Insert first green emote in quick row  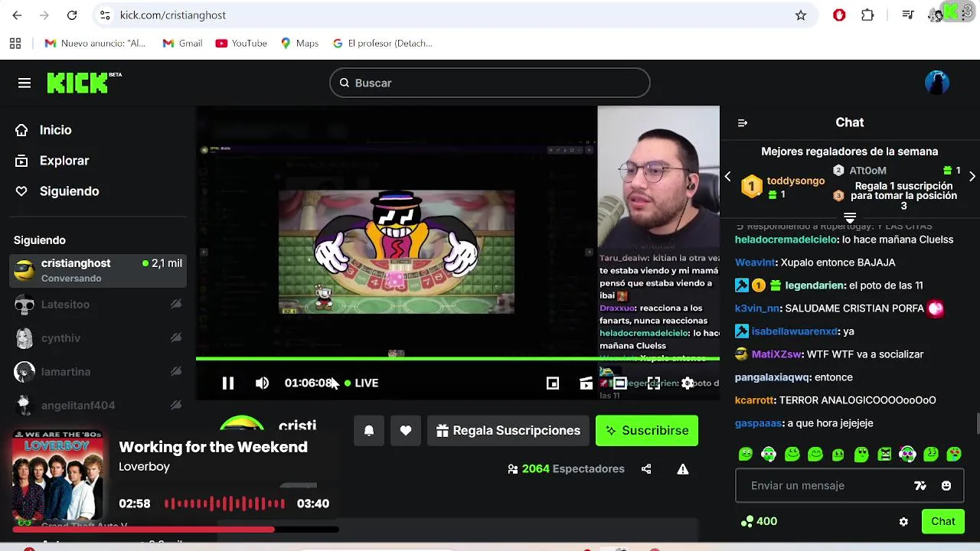[x=746, y=454]
